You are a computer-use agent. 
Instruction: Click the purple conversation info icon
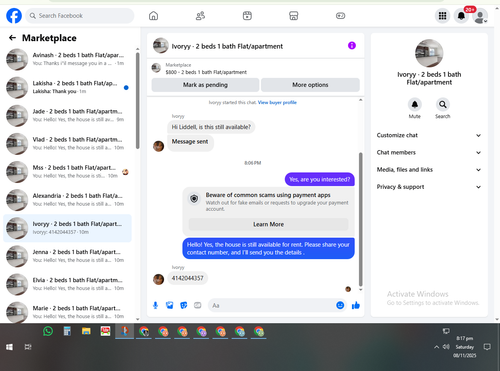[x=352, y=45]
